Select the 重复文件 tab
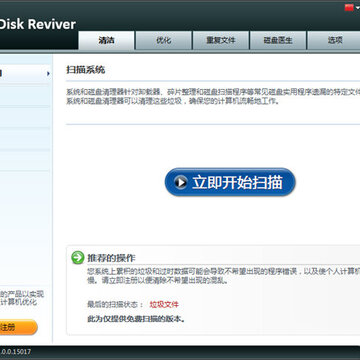Image resolution: width=360 pixels, height=360 pixels. [x=221, y=41]
